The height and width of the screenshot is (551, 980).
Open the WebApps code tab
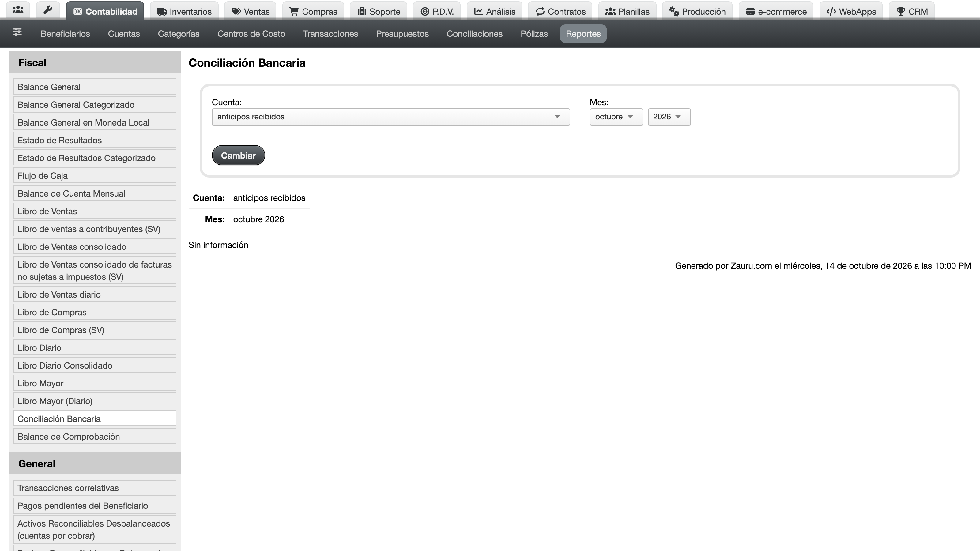851,11
